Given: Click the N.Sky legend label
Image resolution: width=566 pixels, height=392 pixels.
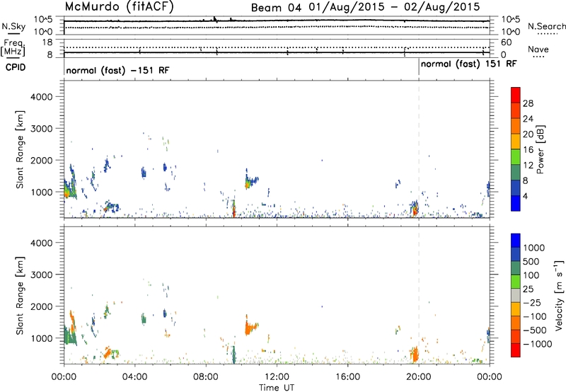Looking at the screenshot, I should coord(13,26).
